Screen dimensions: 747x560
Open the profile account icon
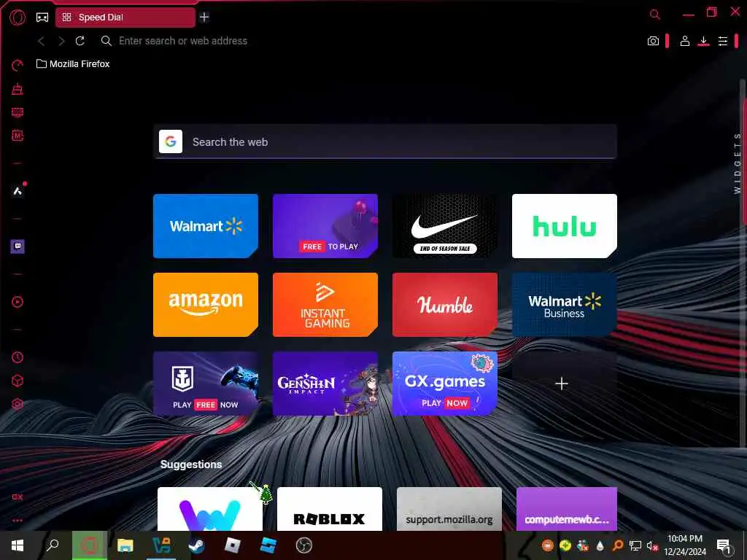click(684, 42)
